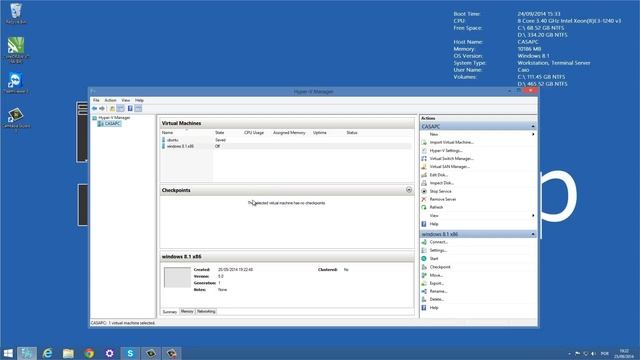Create a Checkpoint from the Actions pane
The width and height of the screenshot is (640, 360).
point(440,267)
